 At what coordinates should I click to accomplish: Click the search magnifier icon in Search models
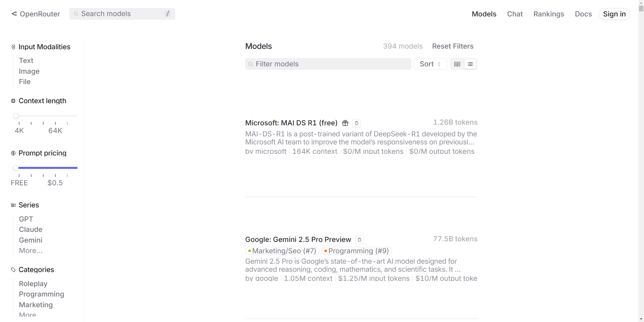click(76, 14)
